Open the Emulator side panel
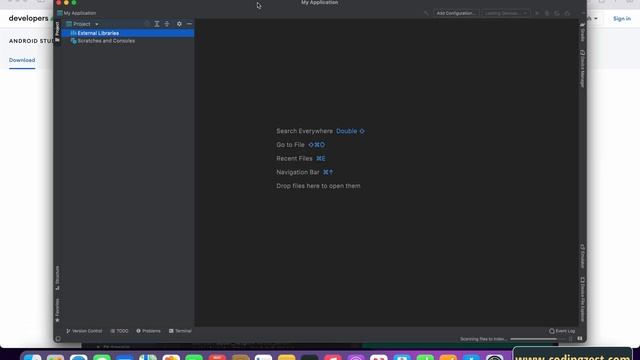The width and height of the screenshot is (640, 360). 582,256
